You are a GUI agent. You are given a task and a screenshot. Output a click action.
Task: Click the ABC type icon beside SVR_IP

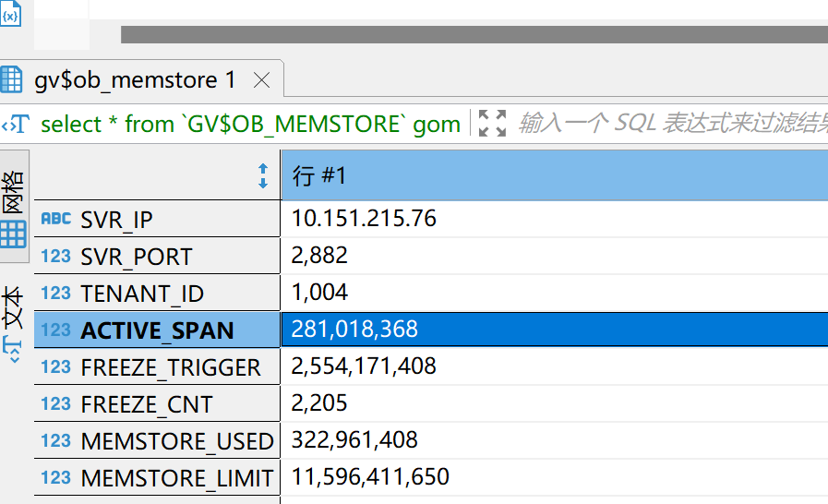coord(56,219)
